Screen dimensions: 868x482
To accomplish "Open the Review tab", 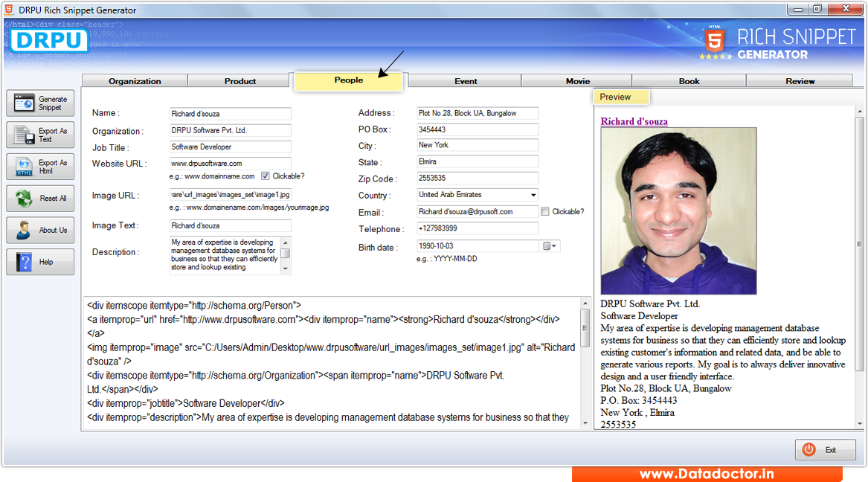I will (x=800, y=81).
